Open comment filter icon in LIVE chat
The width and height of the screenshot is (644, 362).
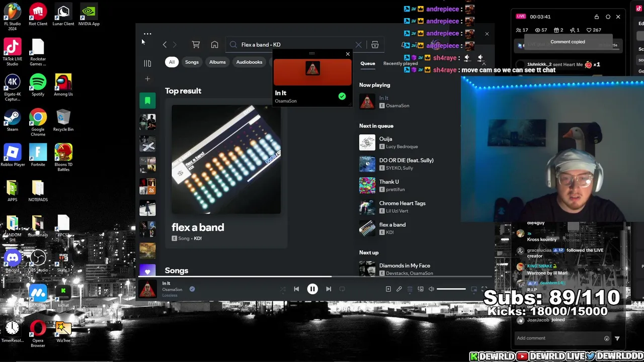(x=617, y=338)
